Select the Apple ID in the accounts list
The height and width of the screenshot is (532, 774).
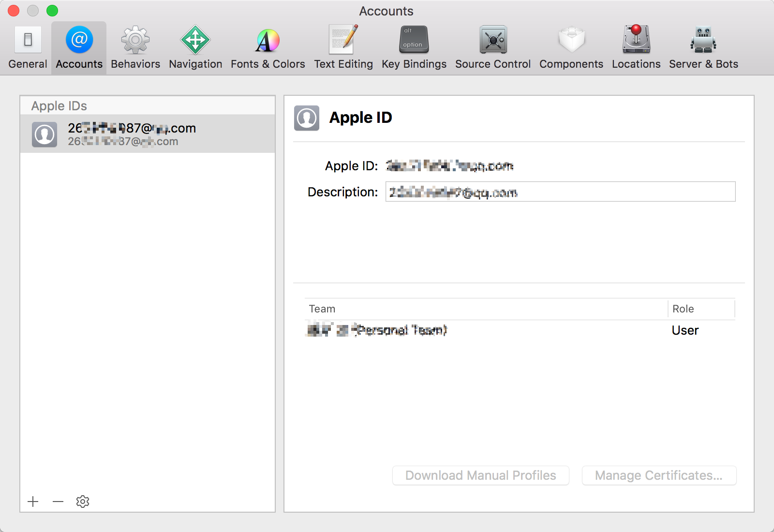[x=147, y=134]
